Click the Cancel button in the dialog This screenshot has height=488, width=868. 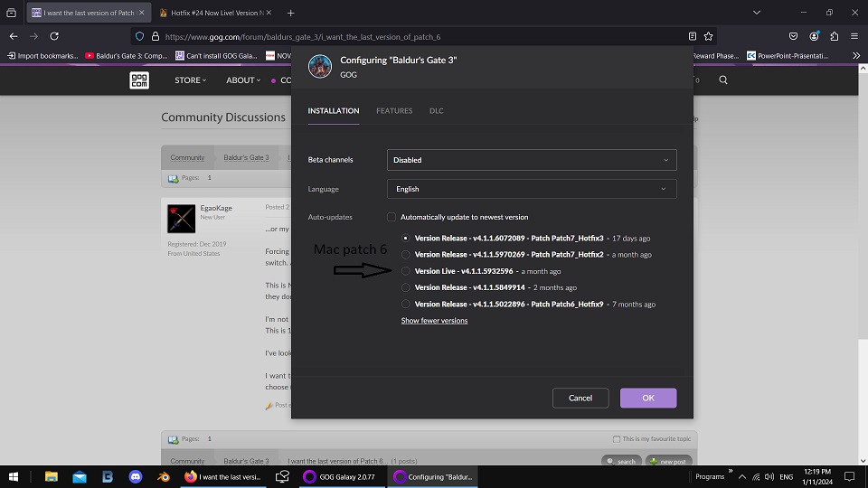[580, 398]
